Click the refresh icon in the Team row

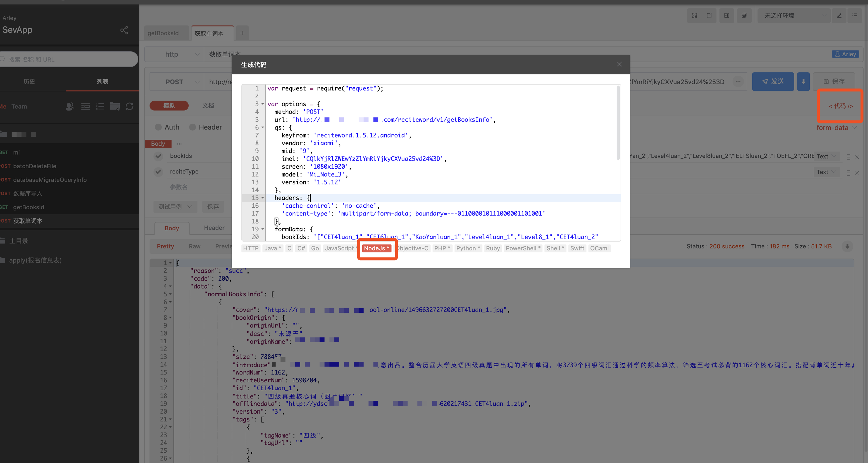click(x=129, y=107)
